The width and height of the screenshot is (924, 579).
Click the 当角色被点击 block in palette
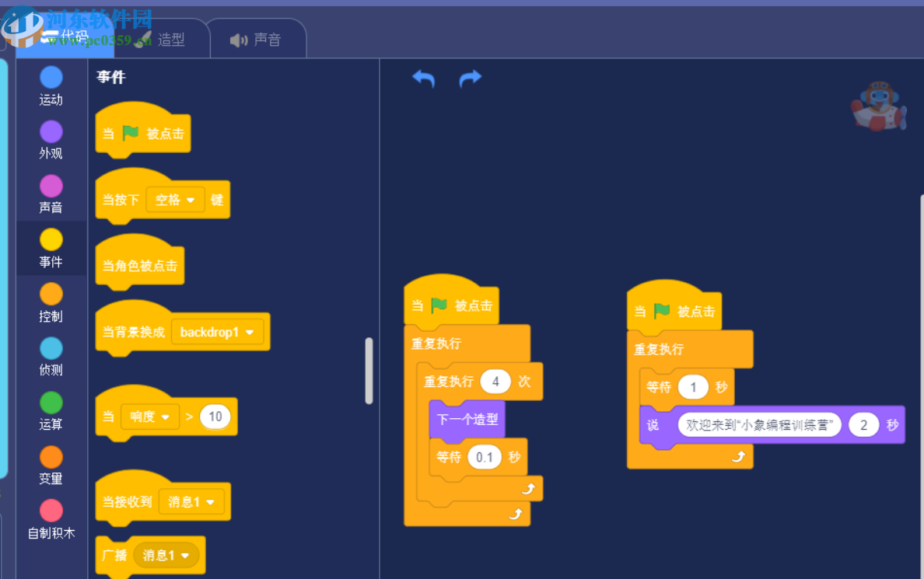pyautogui.click(x=140, y=262)
